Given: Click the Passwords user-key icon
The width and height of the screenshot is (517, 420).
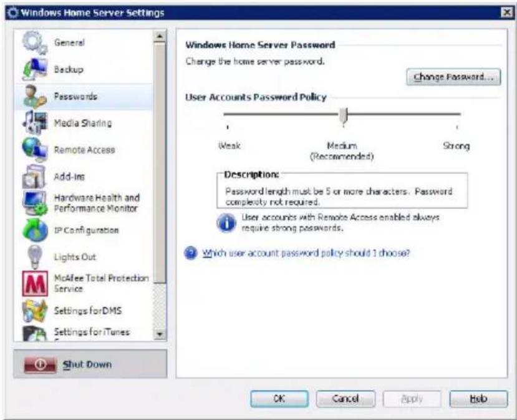Looking at the screenshot, I should (x=35, y=96).
